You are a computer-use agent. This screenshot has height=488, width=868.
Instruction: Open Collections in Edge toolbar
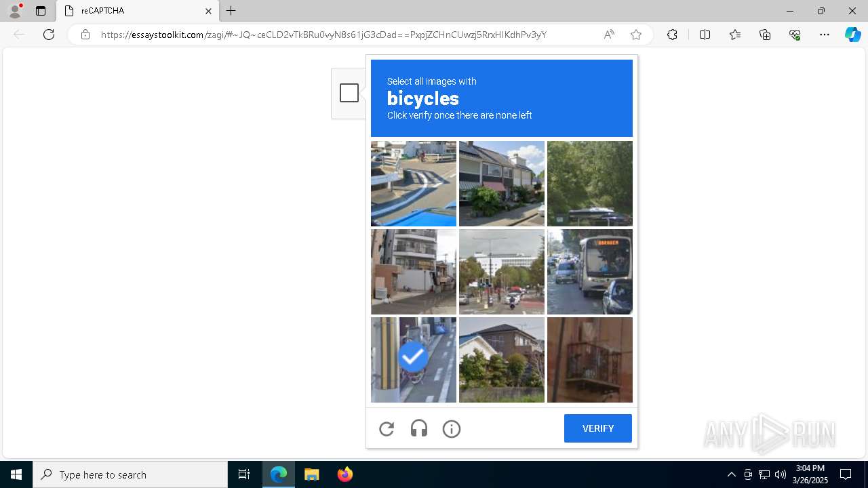pyautogui.click(x=765, y=35)
